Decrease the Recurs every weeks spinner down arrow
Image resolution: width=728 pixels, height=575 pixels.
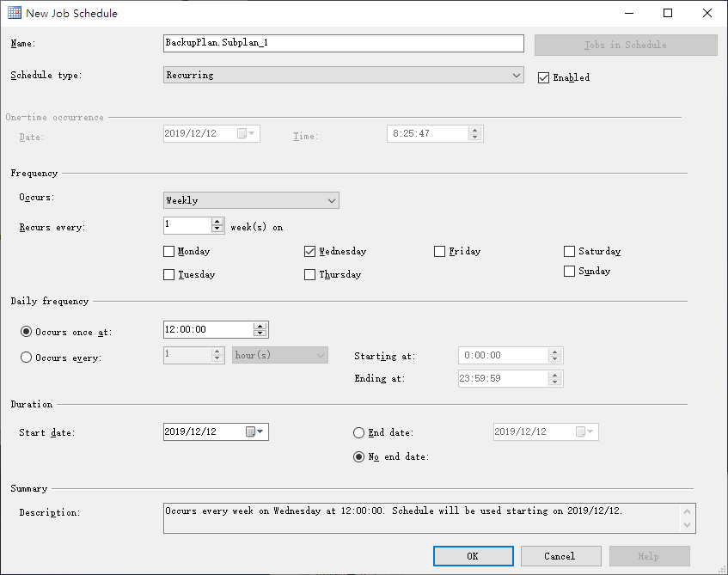pyautogui.click(x=217, y=229)
